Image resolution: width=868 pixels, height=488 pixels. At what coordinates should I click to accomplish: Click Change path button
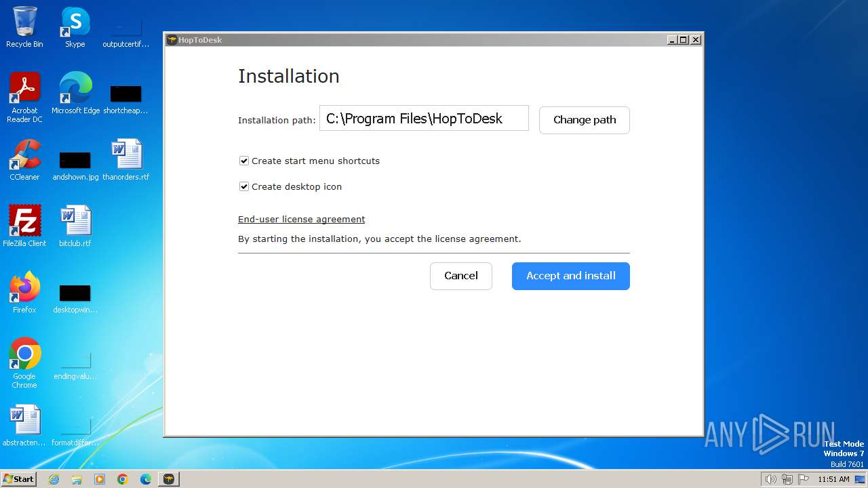(x=584, y=120)
